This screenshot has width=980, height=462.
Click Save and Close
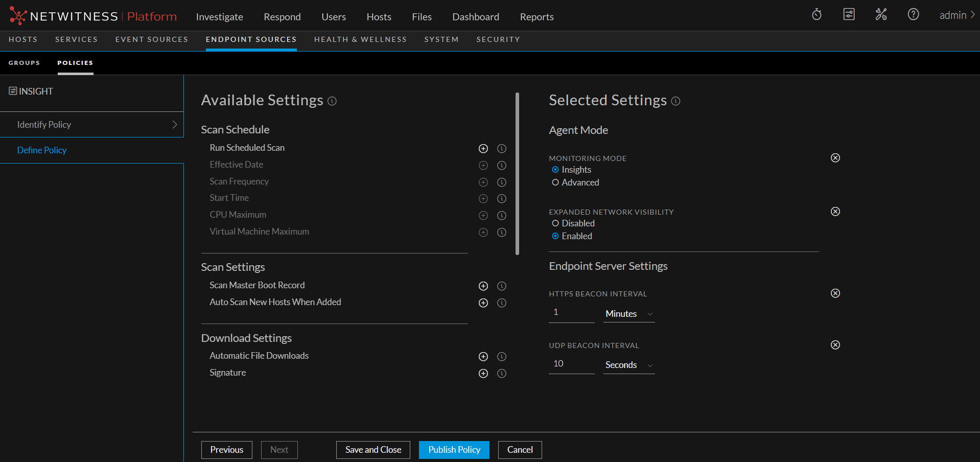point(373,450)
